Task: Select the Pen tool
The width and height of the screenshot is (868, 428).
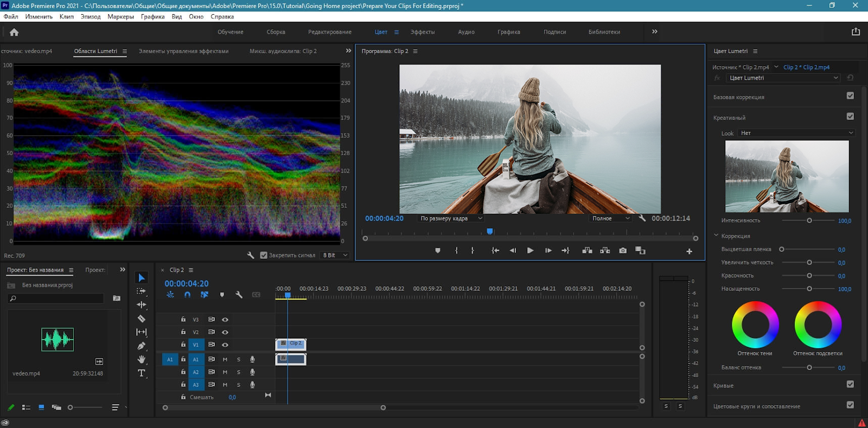Action: (142, 346)
